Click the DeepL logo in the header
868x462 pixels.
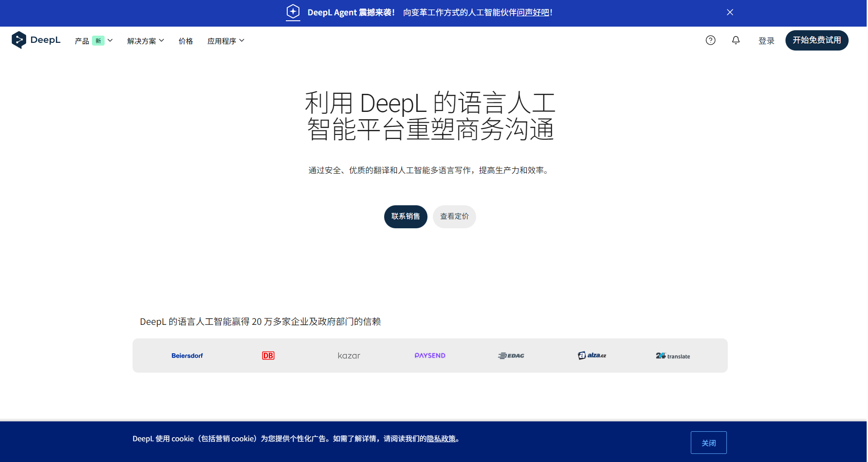36,40
